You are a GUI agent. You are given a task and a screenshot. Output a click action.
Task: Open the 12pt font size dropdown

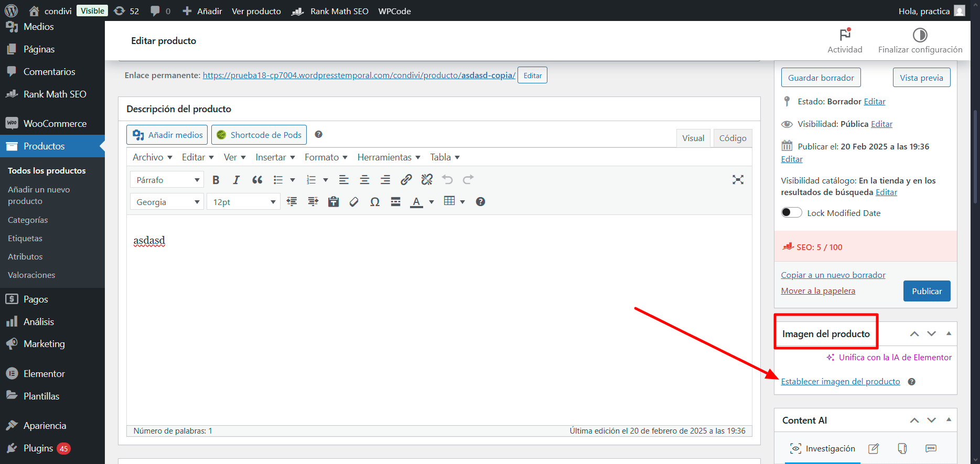(243, 202)
